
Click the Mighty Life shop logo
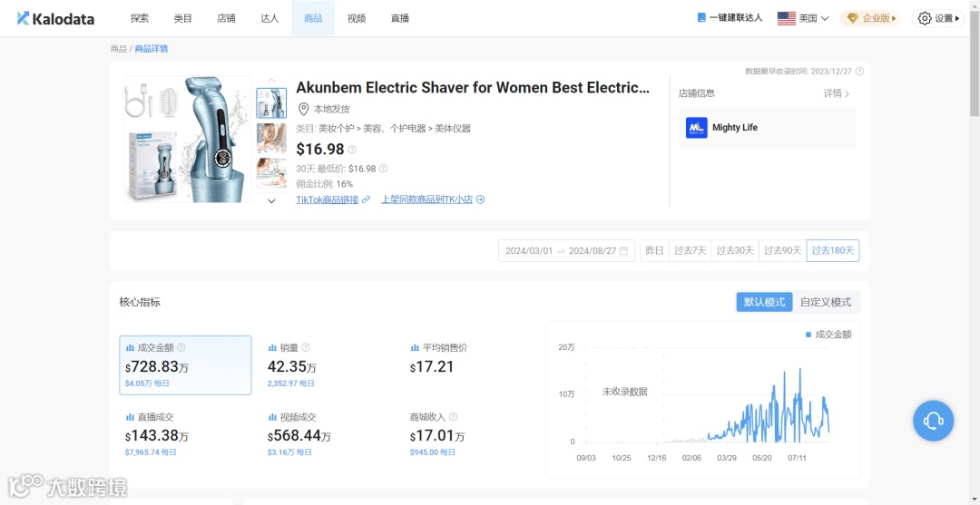(x=696, y=127)
